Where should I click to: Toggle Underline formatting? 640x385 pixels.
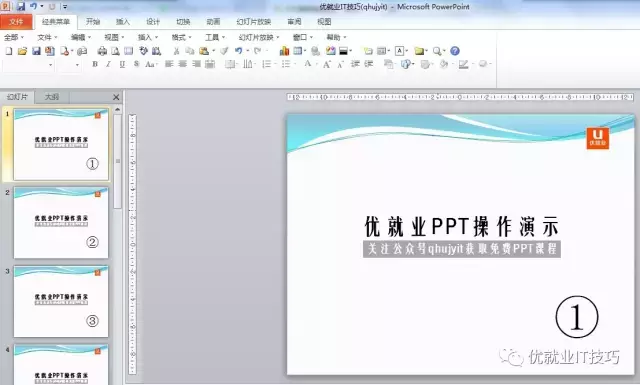122,64
